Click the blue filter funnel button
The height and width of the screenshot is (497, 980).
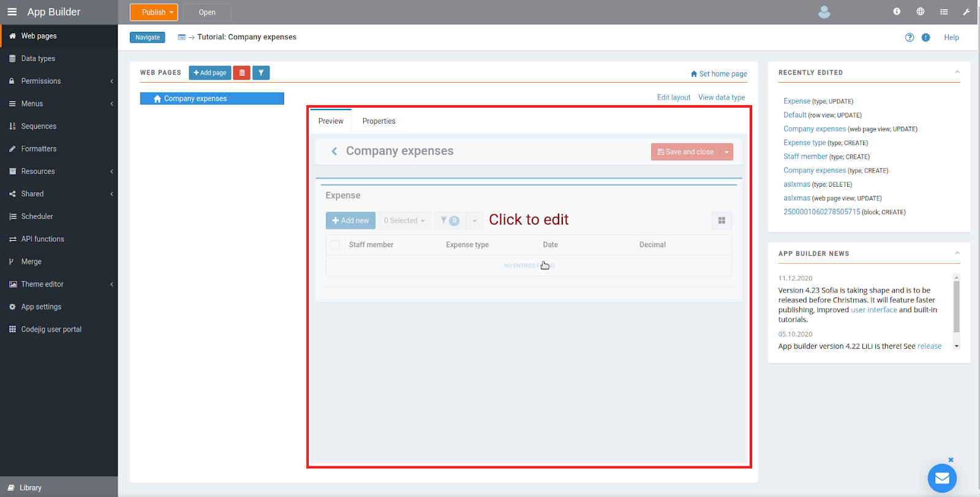(x=261, y=73)
